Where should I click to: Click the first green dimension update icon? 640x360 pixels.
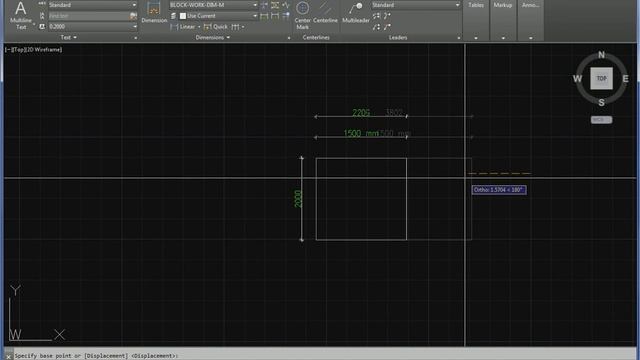click(x=264, y=16)
